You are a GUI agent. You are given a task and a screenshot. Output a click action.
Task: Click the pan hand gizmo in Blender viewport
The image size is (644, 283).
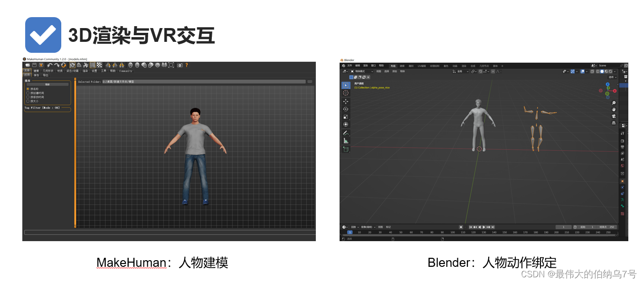614,109
